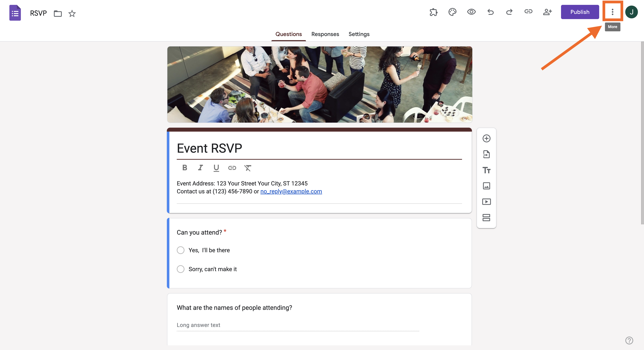Add a question with plus icon
The image size is (644, 350).
486,138
